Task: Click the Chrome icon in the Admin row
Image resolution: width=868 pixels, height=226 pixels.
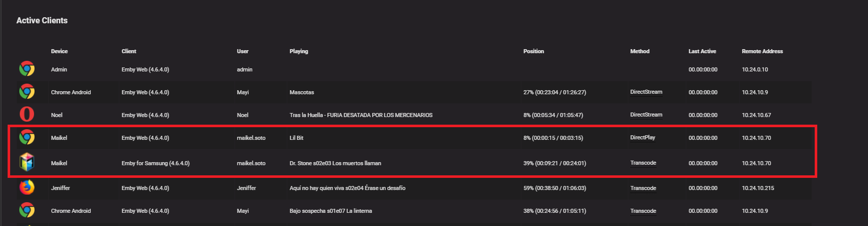Action: 27,69
